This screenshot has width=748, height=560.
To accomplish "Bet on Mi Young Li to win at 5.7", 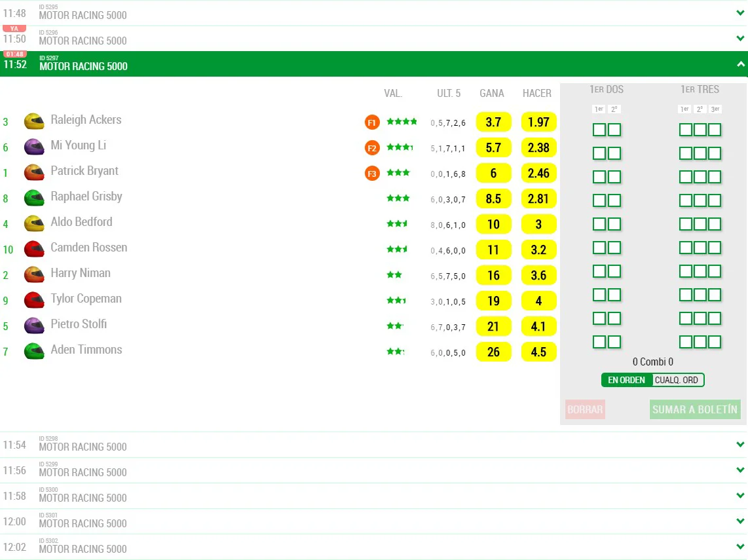I will [493, 148].
